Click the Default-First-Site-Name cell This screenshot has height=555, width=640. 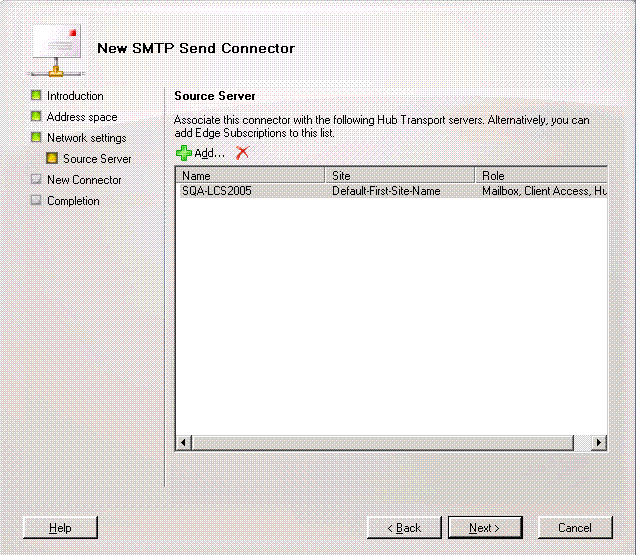tap(386, 191)
